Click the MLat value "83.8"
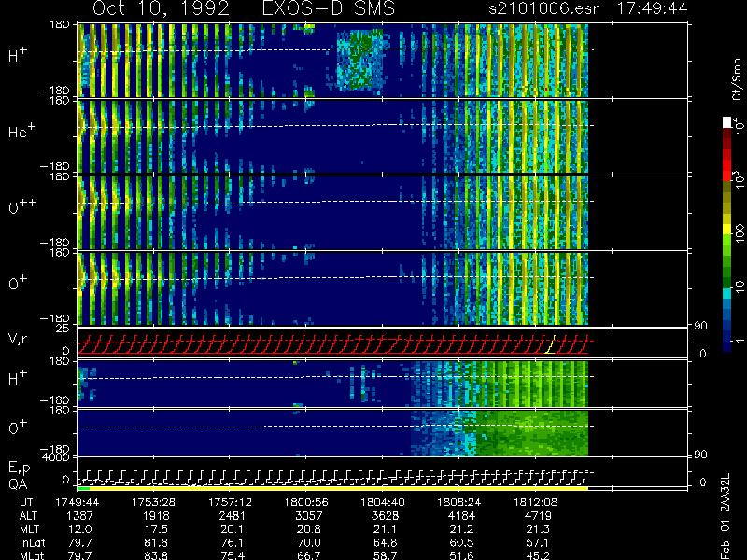This screenshot has width=747, height=560. tap(156, 555)
